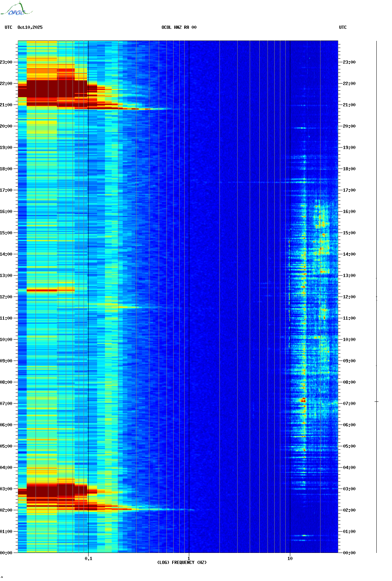Click the right-axis 05:00 time label
This screenshot has width=392, height=581.
pyautogui.click(x=349, y=446)
